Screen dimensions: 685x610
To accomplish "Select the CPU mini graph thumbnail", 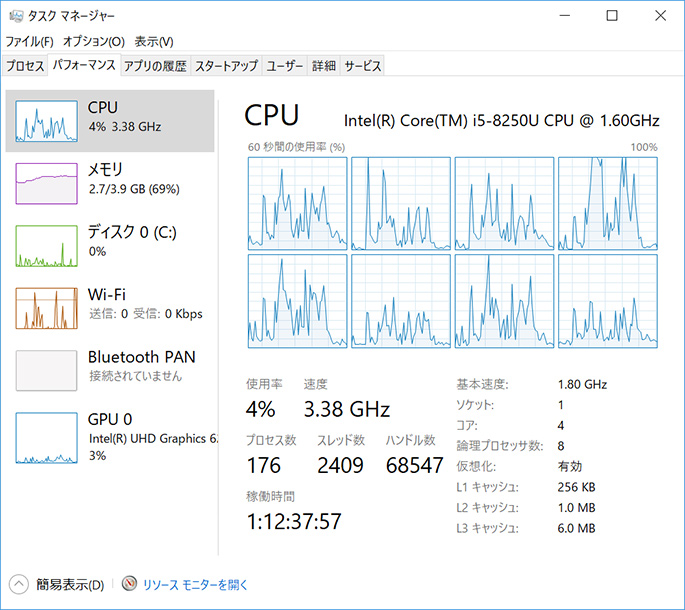I will click(46, 120).
